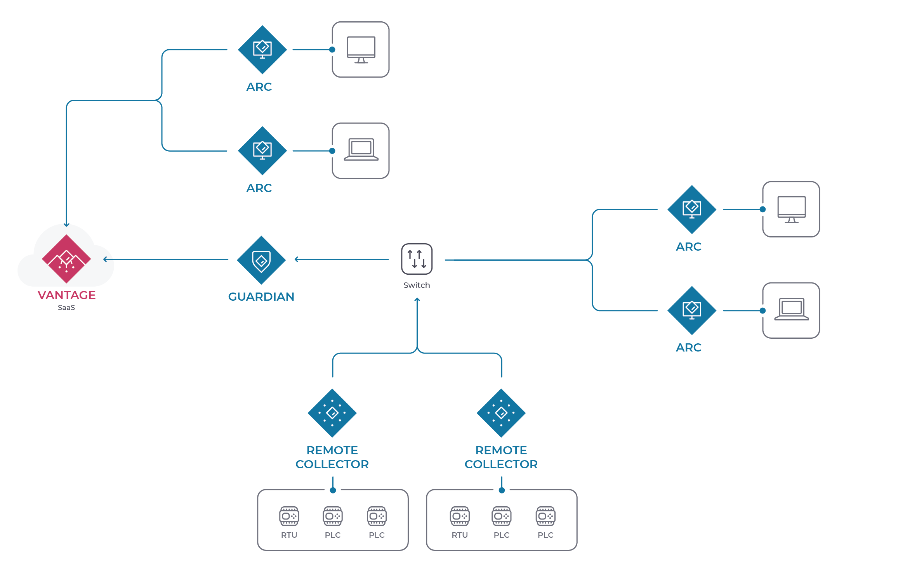Expand the left REMOTE COLLECTOR device group

(x=333, y=489)
